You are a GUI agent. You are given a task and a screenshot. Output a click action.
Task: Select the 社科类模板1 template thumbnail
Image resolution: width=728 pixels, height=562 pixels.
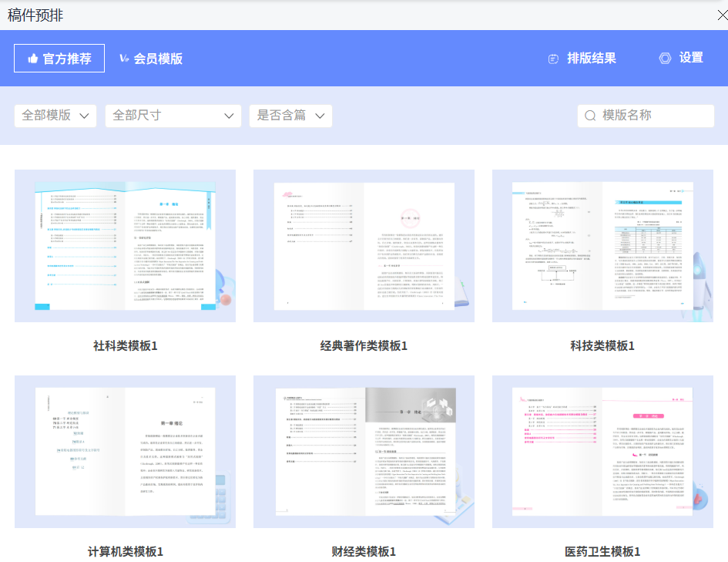click(124, 246)
